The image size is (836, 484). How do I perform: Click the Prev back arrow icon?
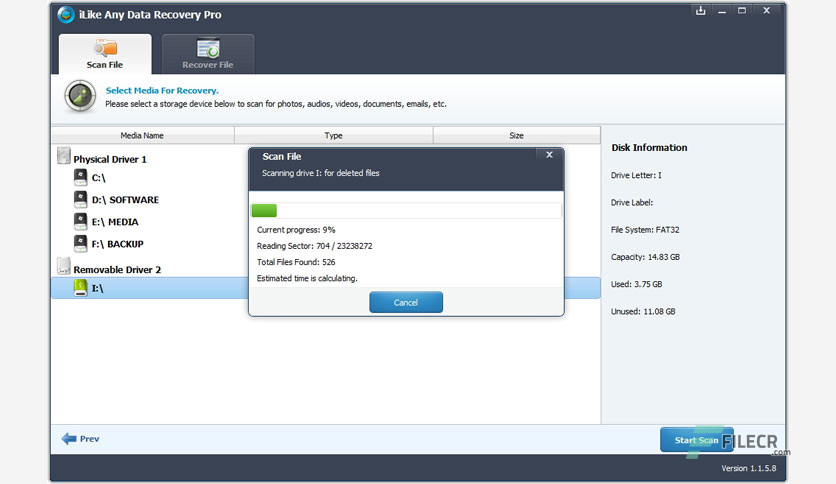coord(69,439)
